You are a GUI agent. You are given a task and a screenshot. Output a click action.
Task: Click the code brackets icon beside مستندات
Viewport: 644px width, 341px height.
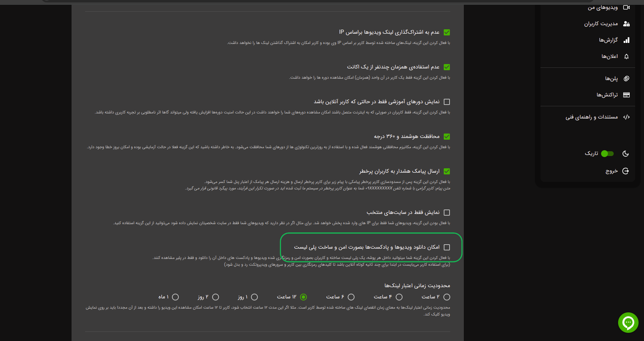(626, 117)
